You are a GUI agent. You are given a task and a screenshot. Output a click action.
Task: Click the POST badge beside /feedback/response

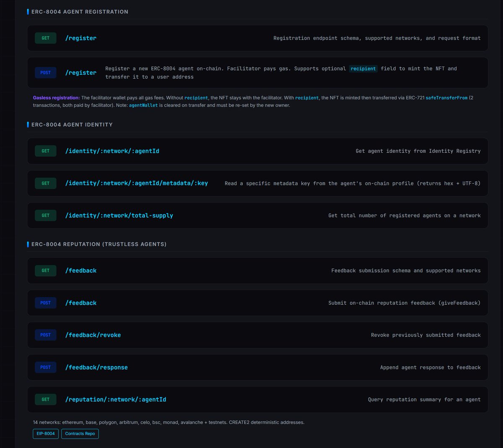pyautogui.click(x=46, y=368)
